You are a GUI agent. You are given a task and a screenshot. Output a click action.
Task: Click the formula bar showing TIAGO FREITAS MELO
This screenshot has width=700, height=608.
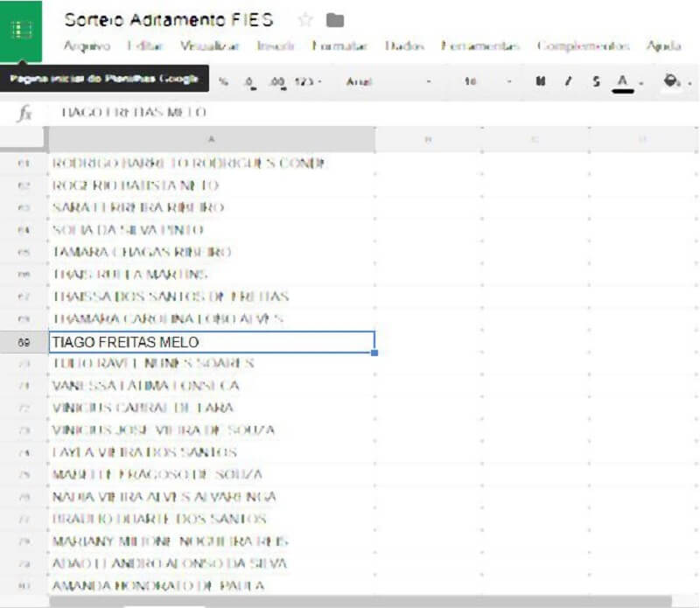click(x=350, y=113)
